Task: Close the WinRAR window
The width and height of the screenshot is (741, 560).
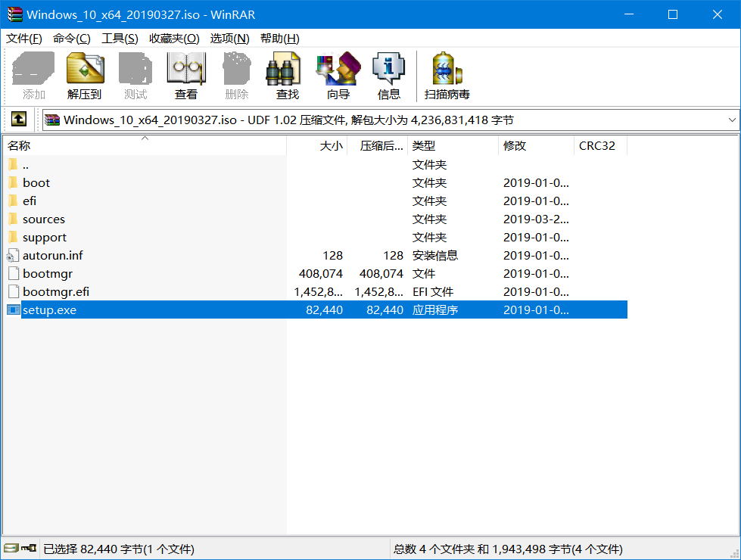Action: 717,14
